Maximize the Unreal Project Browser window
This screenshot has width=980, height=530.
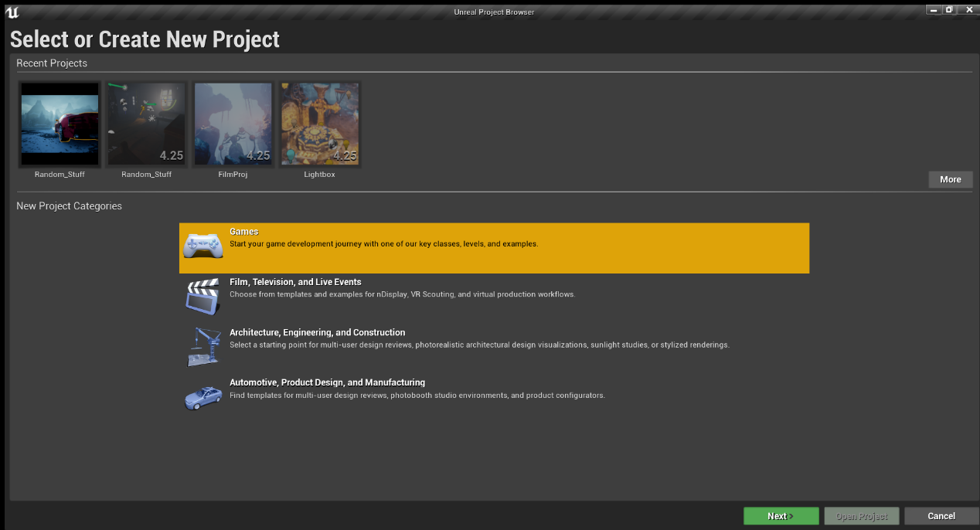tap(949, 10)
